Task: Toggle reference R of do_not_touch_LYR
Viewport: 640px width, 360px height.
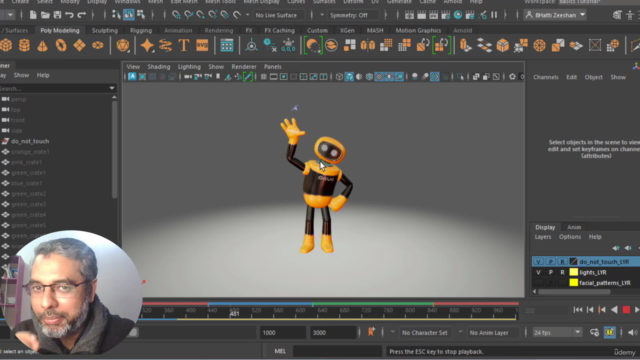Action: (562, 262)
